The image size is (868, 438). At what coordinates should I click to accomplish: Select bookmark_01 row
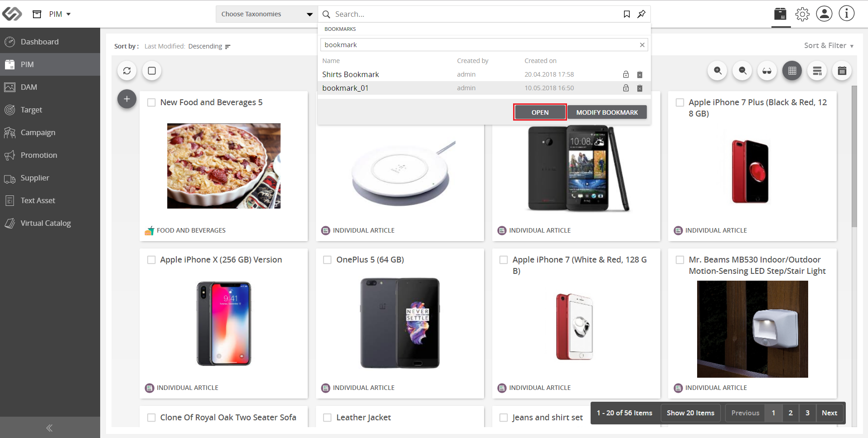[x=484, y=88]
